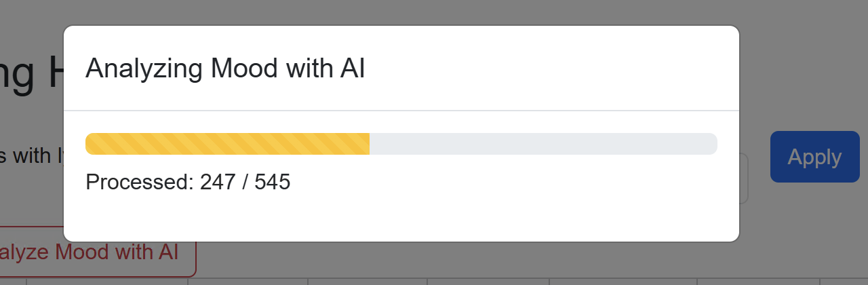Click the right end of the progress bar track
This screenshot has height=285, width=868.
pos(712,144)
